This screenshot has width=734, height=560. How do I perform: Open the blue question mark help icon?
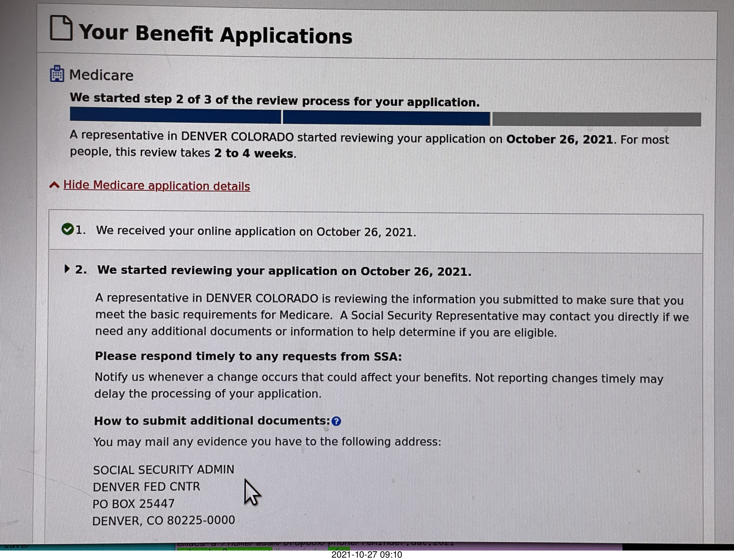(x=336, y=421)
